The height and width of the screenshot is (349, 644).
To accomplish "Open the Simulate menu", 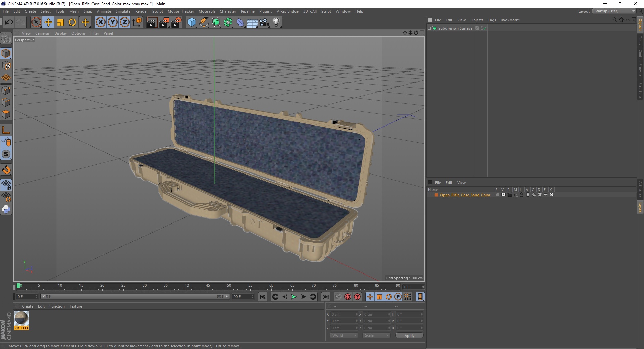I will (123, 11).
